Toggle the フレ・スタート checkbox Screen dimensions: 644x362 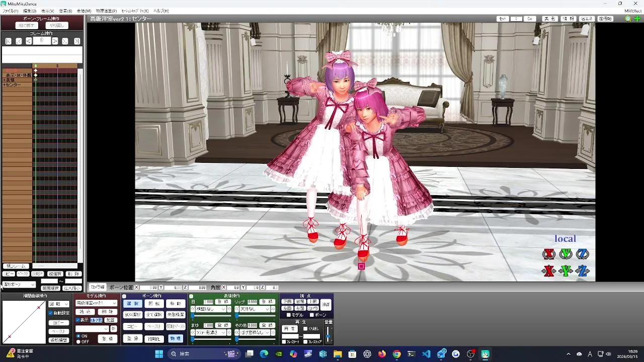point(284,342)
